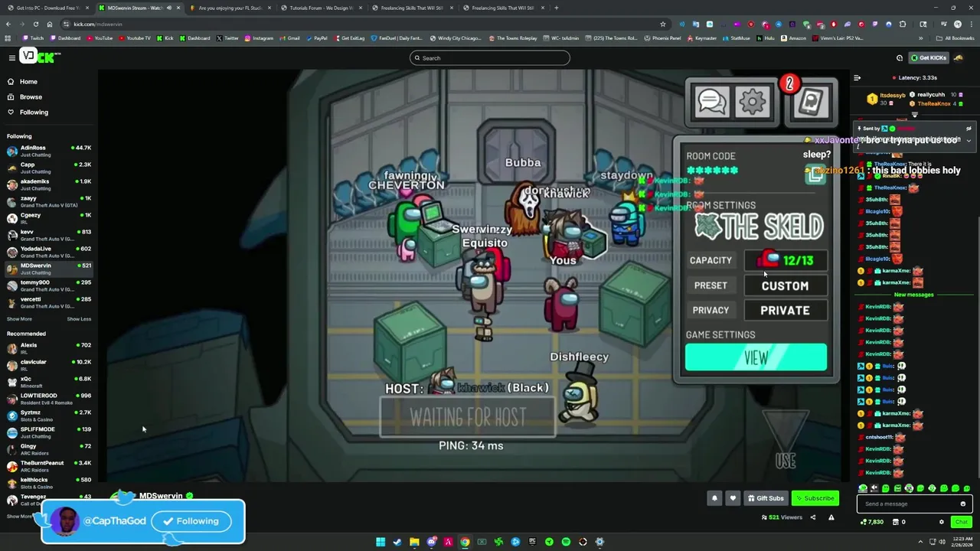Open Alexis recommended channel
Screen dimensions: 980x551
click(x=49, y=348)
